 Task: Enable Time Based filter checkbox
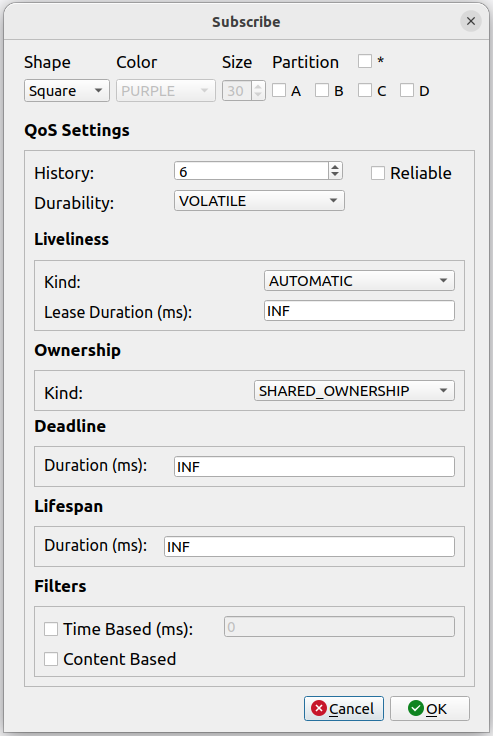click(x=51, y=629)
